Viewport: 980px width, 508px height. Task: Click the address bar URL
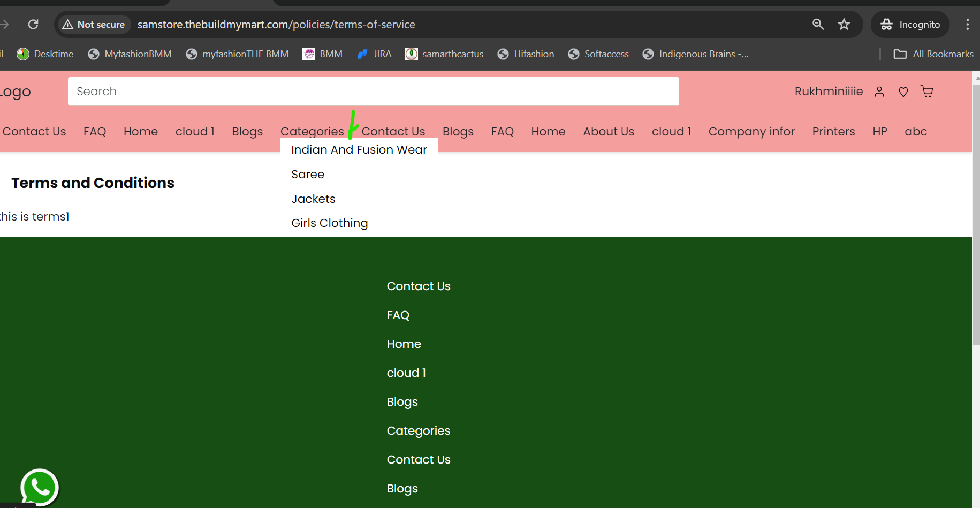276,25
